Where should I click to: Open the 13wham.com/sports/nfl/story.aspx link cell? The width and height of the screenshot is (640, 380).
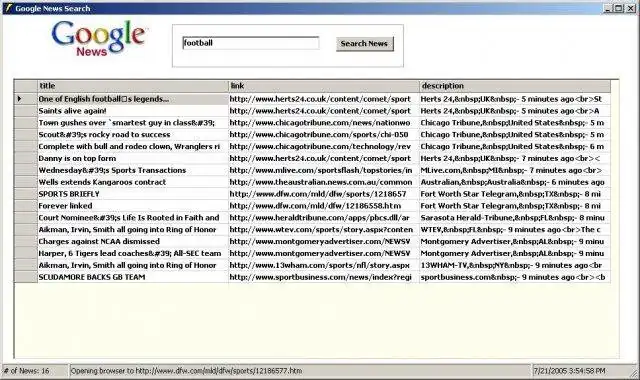[x=324, y=265]
